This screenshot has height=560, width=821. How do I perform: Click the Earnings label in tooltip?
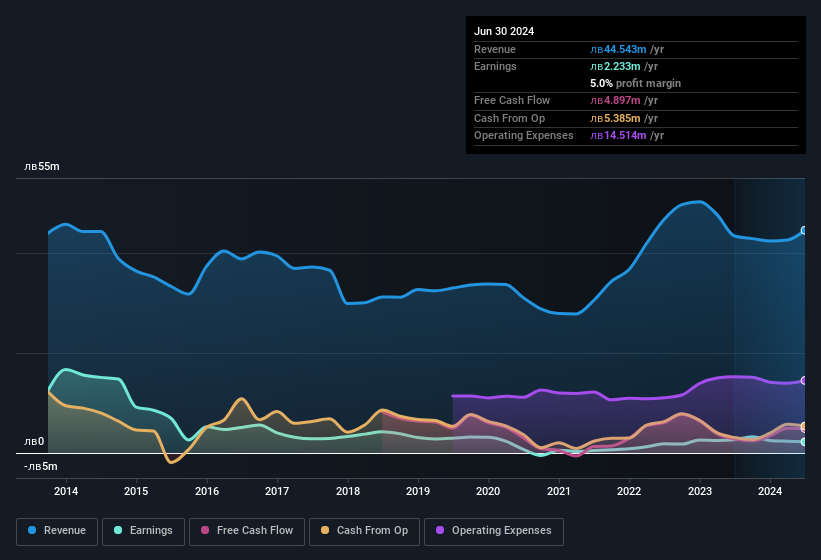[x=495, y=66]
